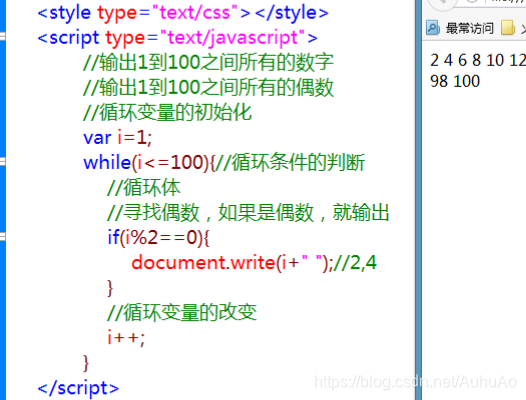Screen dimensions: 526x400
Task: Place cursor in the var i=1; line
Action: pos(117,138)
